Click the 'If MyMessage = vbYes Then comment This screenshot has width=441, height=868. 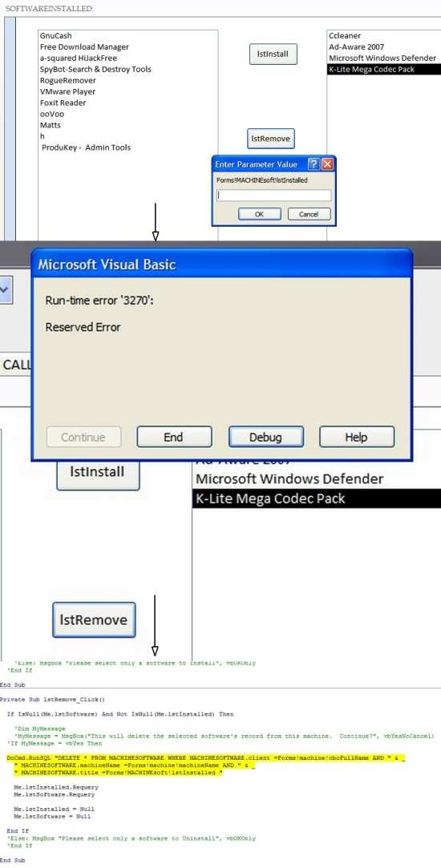[55, 744]
